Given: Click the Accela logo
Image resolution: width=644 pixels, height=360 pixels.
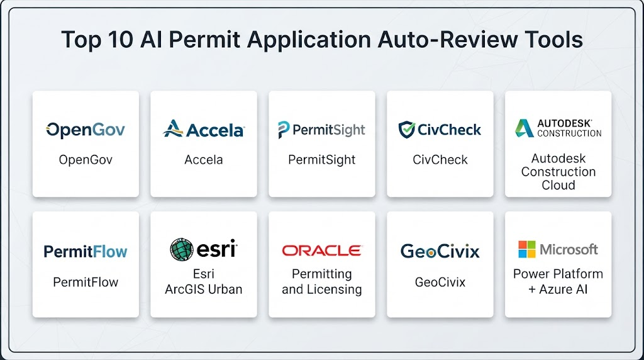Looking at the screenshot, I should point(204,129).
